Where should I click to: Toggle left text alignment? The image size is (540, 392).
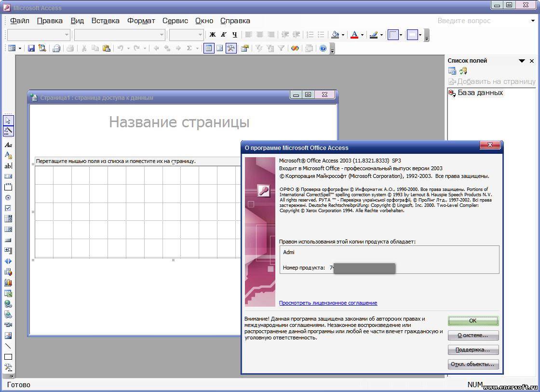click(x=249, y=34)
